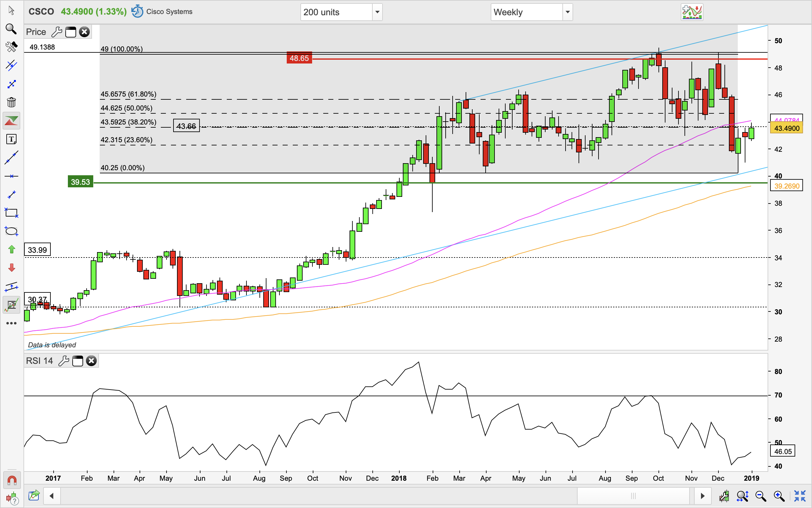Open the wrench and hammer settings tool
The height and width of the screenshot is (508, 812).
click(11, 47)
